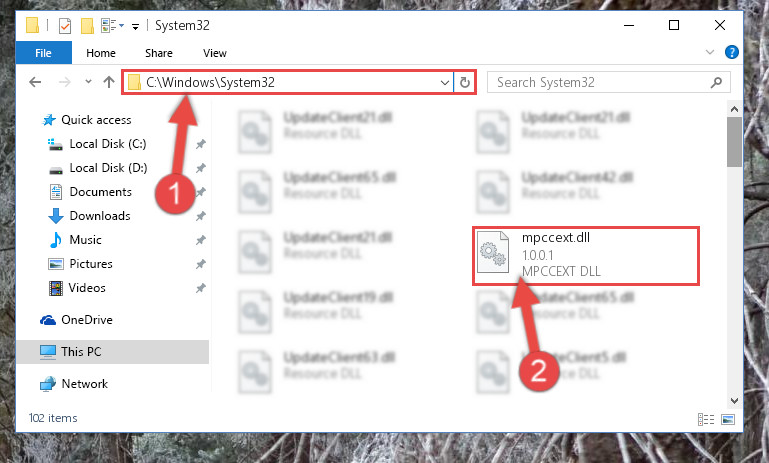The height and width of the screenshot is (463, 769).
Task: Open recent locations dropdown arrow
Action: 88,82
